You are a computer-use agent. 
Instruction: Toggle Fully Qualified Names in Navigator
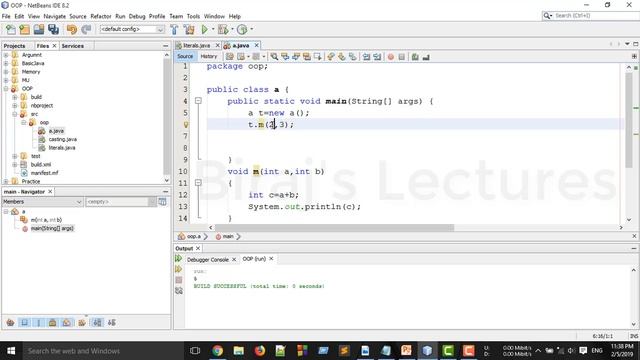[x=82, y=322]
